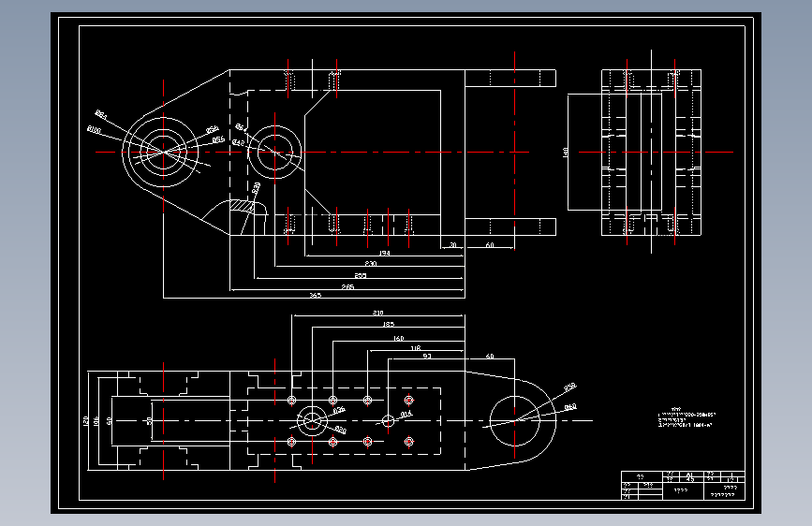Image resolution: width=812 pixels, height=526 pixels.
Task: Select the Ø42 diameter label
Action: click(x=238, y=142)
